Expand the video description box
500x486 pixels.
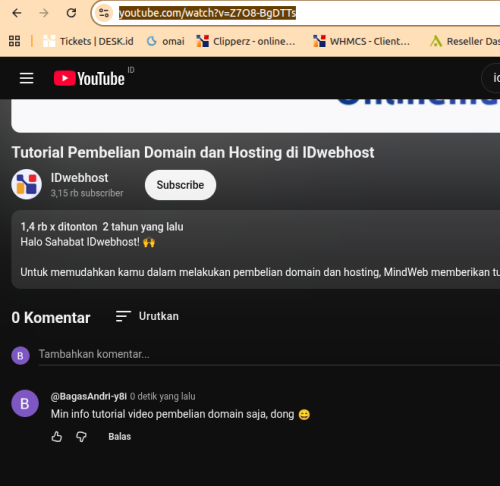tap(255, 249)
